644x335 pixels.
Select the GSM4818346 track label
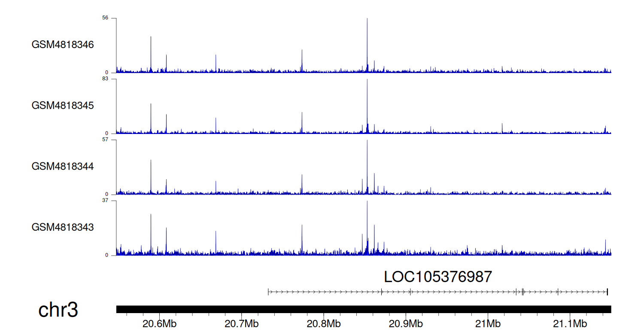(63, 45)
